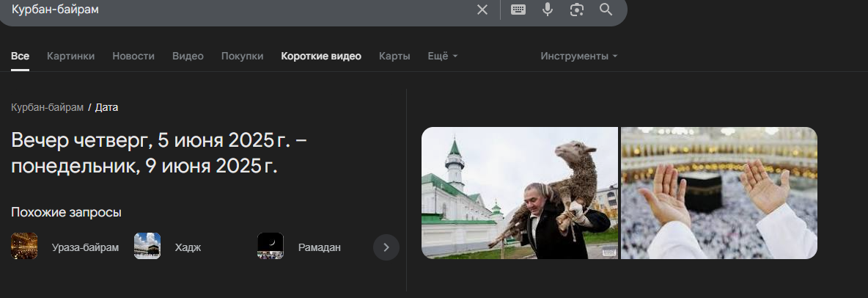Viewport: 868px width, 298px height.
Task: Switch to the Картинки tab
Action: pyautogui.click(x=71, y=56)
